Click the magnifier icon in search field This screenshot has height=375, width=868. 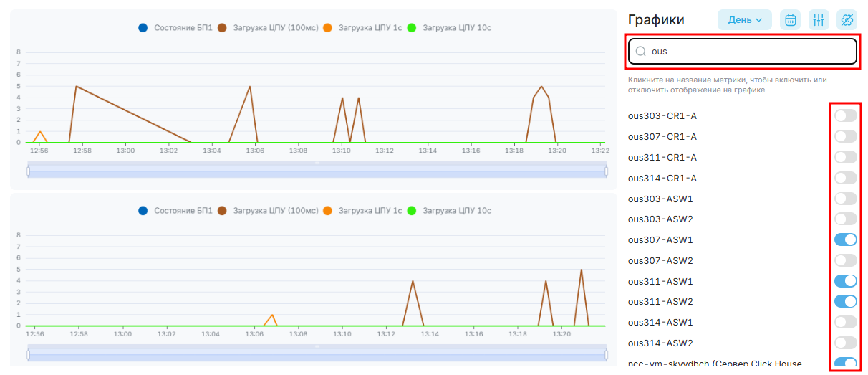click(x=641, y=52)
